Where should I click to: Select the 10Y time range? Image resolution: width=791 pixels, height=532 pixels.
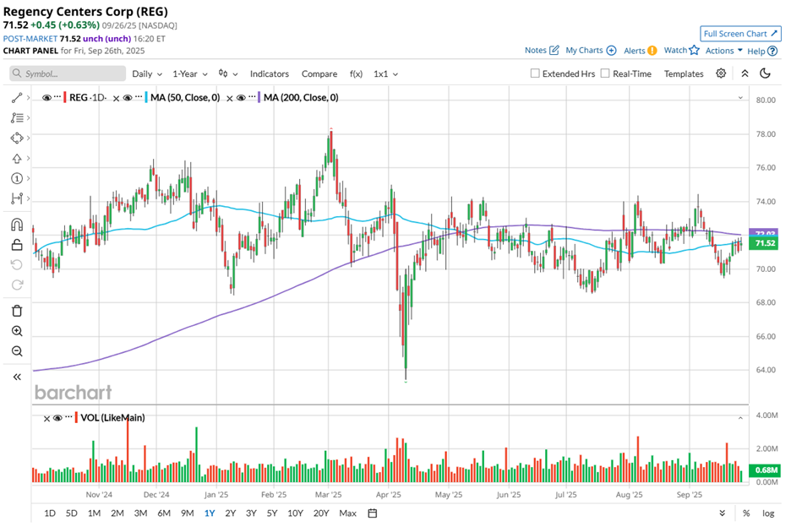coord(295,513)
